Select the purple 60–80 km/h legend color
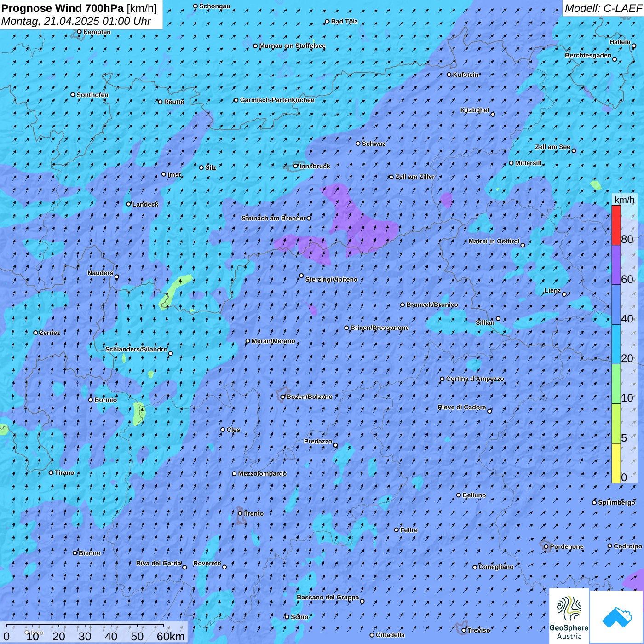Image resolution: width=644 pixels, height=644 pixels. (616, 265)
